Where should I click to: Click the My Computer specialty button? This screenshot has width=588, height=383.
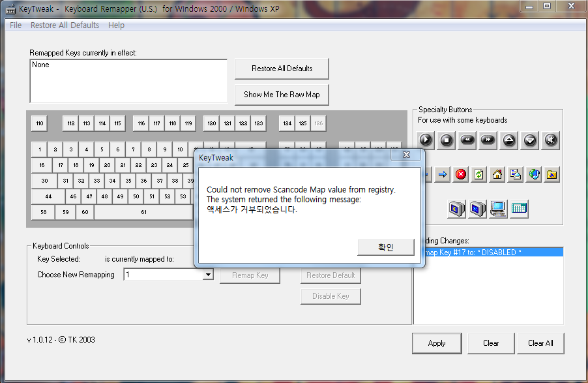pyautogui.click(x=499, y=209)
